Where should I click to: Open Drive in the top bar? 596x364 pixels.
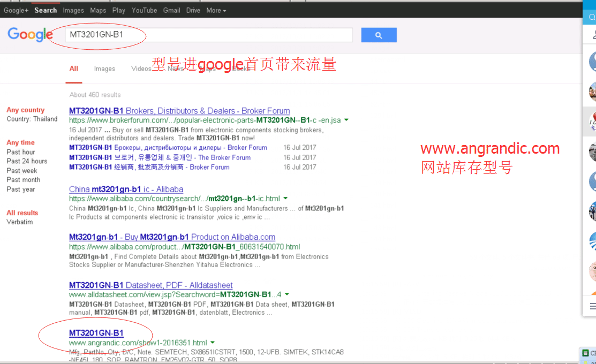coord(193,10)
